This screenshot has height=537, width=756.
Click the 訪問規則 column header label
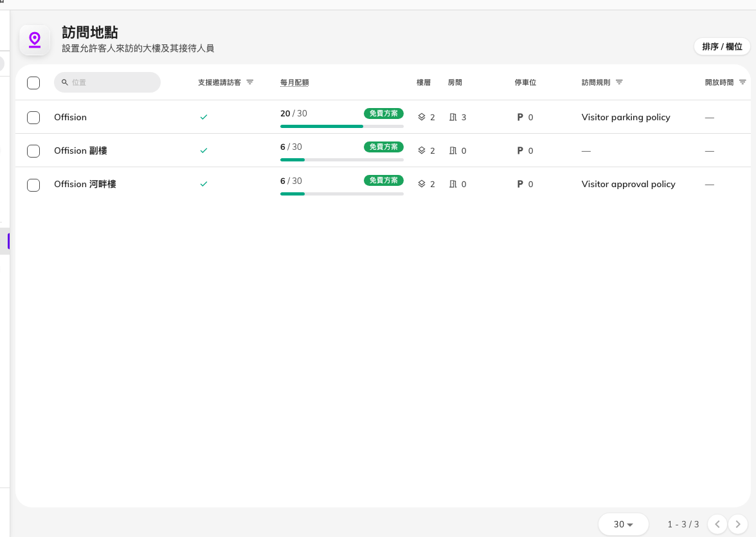(x=596, y=82)
